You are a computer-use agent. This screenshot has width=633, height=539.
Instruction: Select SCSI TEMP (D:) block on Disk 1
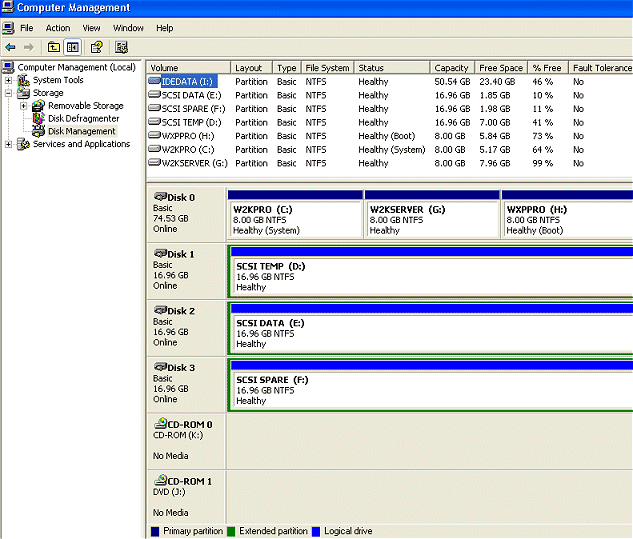[432, 272]
